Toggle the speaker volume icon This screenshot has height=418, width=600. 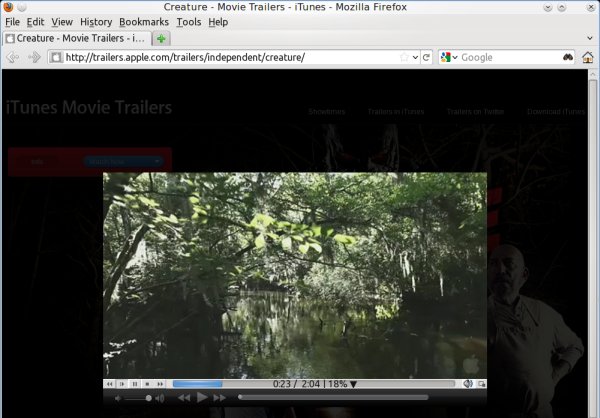pyautogui.click(x=468, y=384)
